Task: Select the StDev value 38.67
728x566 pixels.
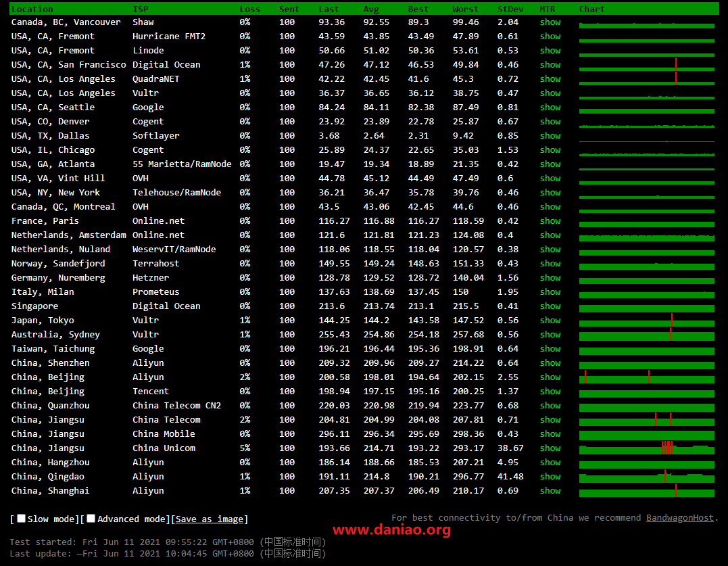Action: pos(510,448)
